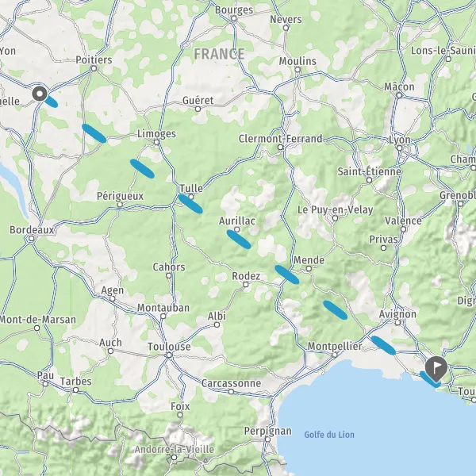Viewport: 476px width, 476px height.
Task: Click the route dash southwest of Avignon
Action: [x=383, y=345]
